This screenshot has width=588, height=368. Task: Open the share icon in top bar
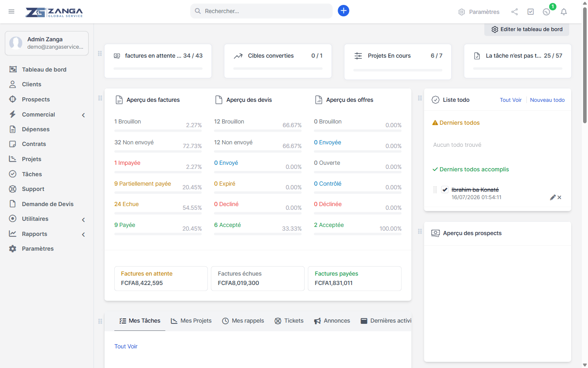click(514, 12)
